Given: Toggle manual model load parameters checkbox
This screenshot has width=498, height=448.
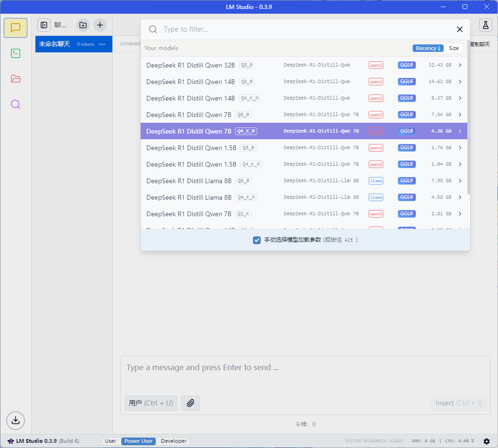Looking at the screenshot, I should pos(257,240).
